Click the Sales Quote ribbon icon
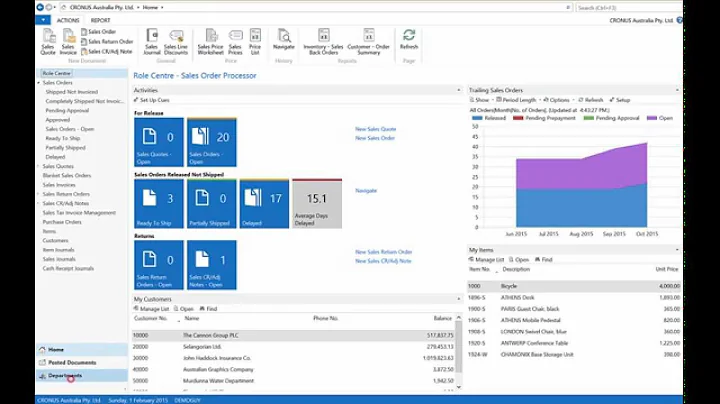The height and width of the screenshot is (404, 720). [x=48, y=41]
